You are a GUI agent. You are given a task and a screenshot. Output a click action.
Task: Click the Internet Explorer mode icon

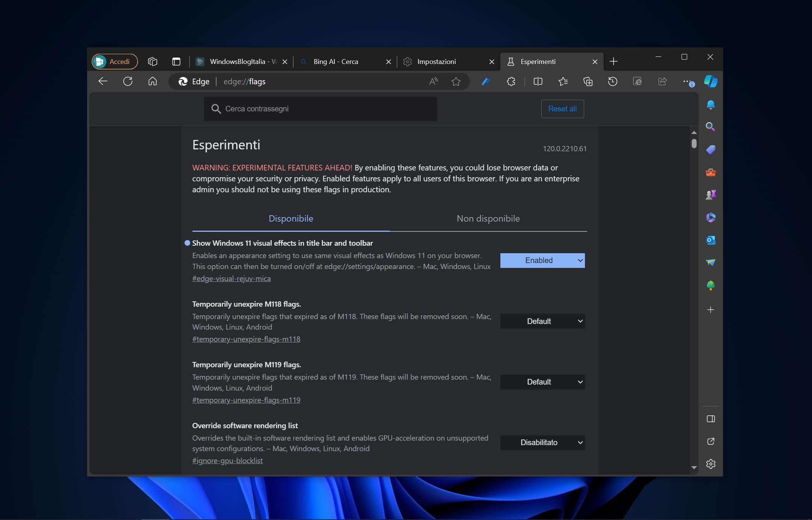pos(638,81)
